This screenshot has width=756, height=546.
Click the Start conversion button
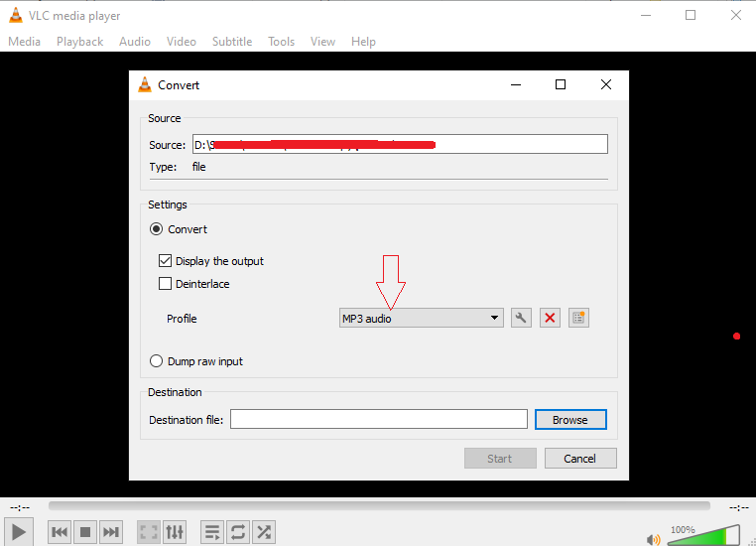click(x=500, y=459)
